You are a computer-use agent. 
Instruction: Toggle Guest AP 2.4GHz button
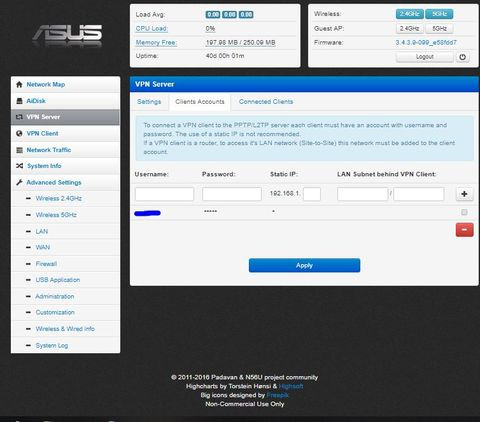pos(409,29)
